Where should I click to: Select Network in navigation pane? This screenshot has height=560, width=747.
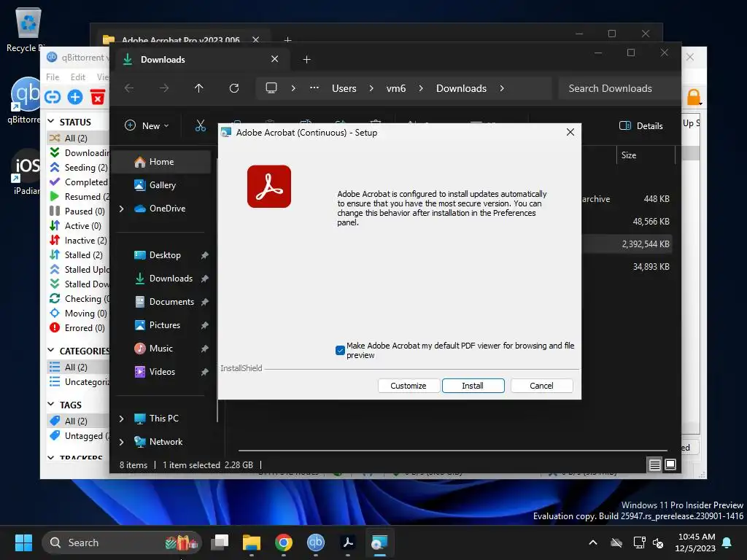point(166,442)
